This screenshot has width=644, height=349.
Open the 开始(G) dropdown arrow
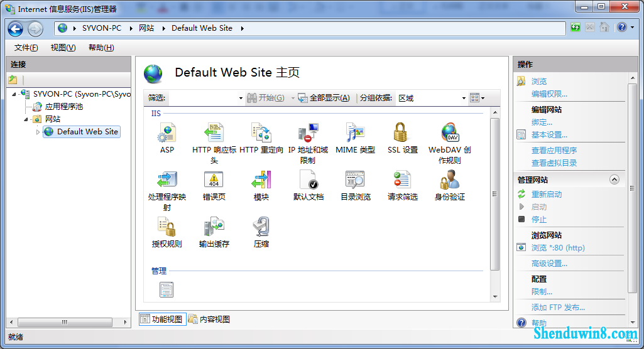(293, 99)
